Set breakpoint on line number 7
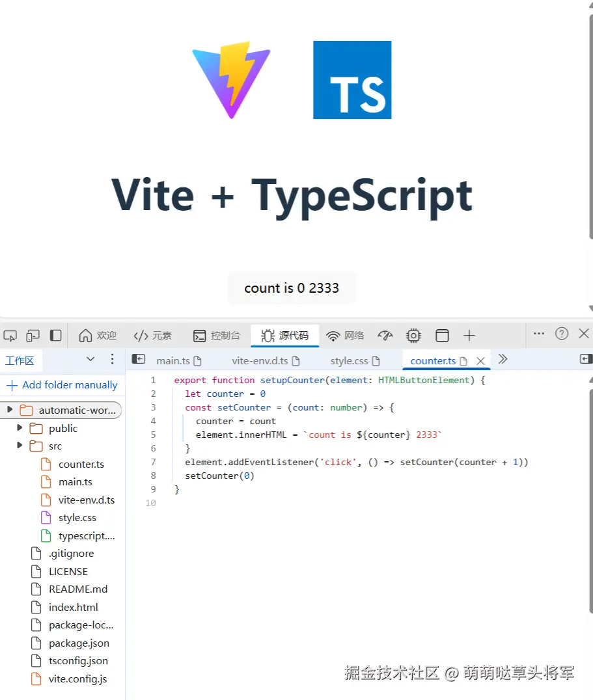The height and width of the screenshot is (700, 593). 153,462
